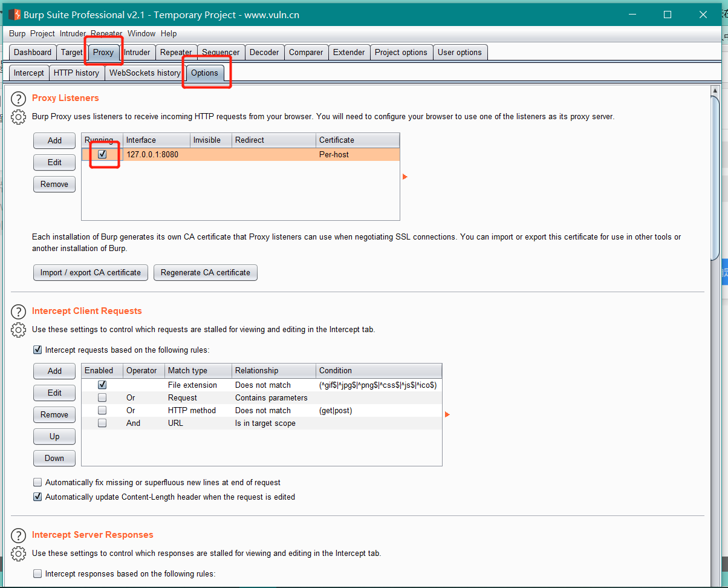This screenshot has height=588, width=728.
Task: Click the Interface column header
Action: (x=157, y=140)
